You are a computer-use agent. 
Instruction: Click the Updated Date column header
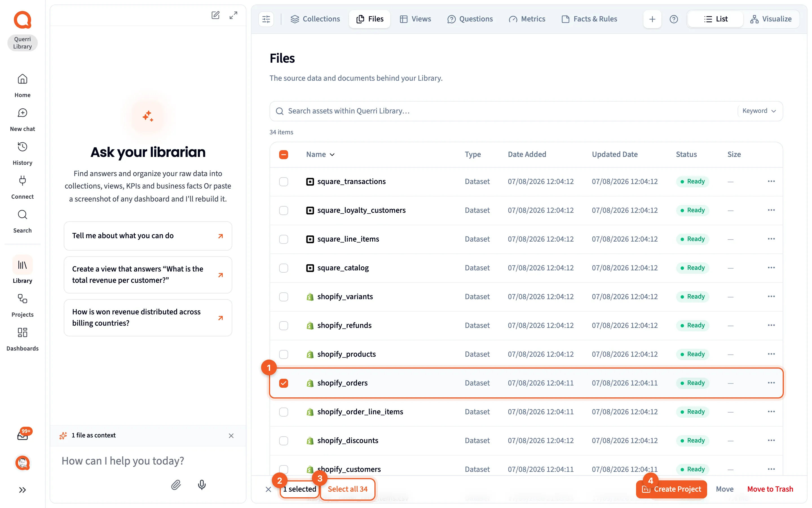(x=615, y=155)
